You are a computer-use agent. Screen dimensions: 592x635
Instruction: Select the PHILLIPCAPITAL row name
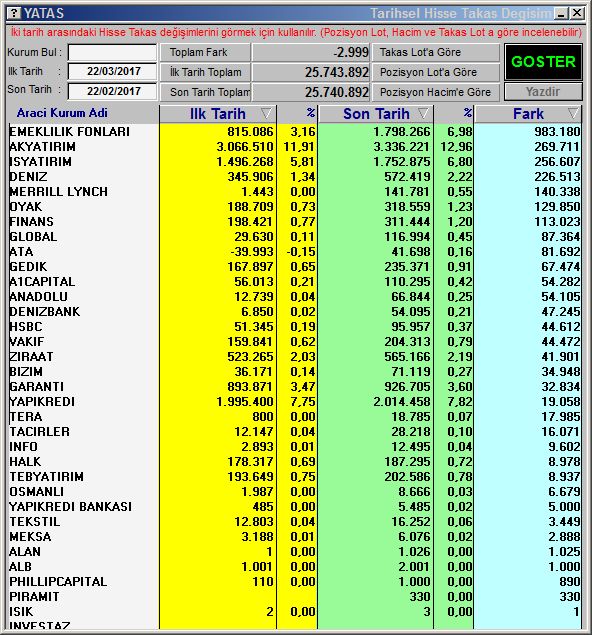[58, 581]
